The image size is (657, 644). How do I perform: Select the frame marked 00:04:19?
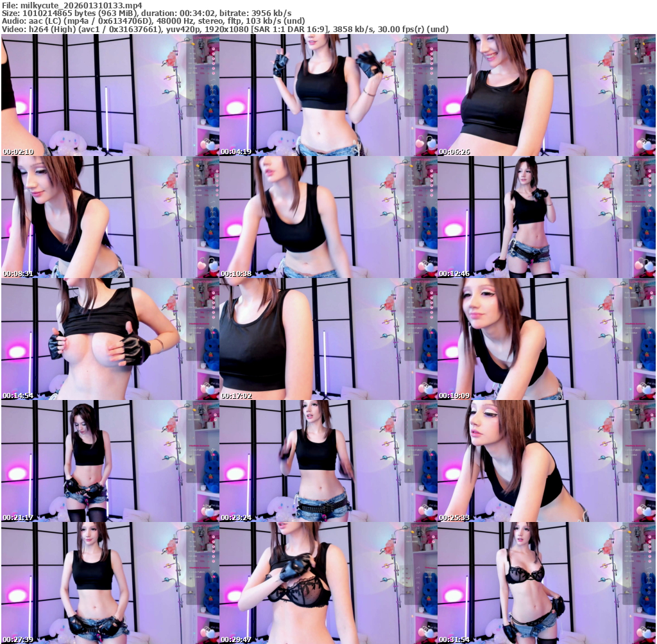328,95
